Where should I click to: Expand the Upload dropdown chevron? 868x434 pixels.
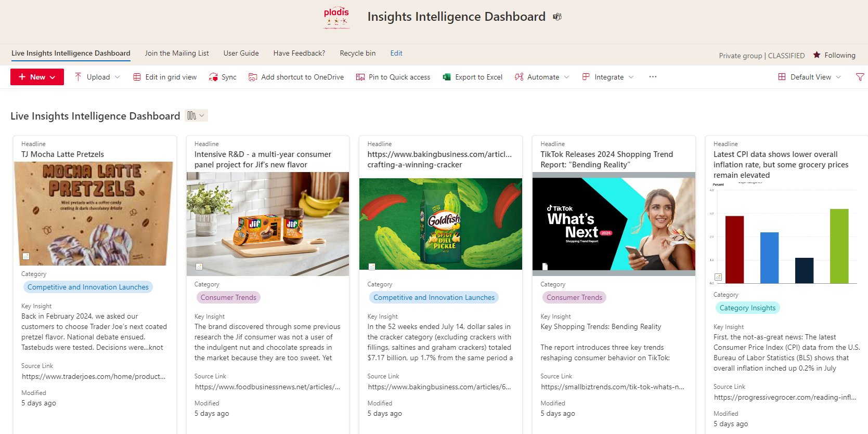coord(117,77)
